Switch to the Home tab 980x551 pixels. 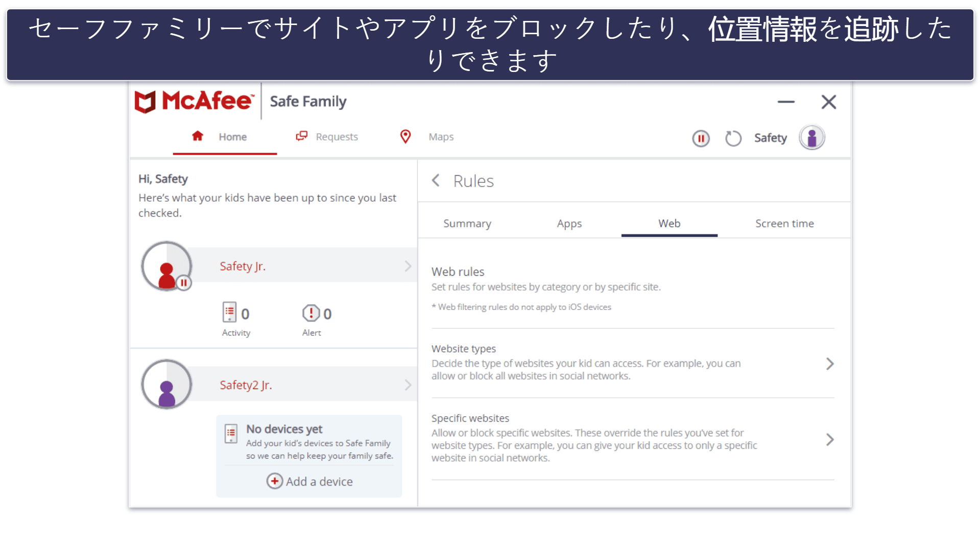(225, 137)
